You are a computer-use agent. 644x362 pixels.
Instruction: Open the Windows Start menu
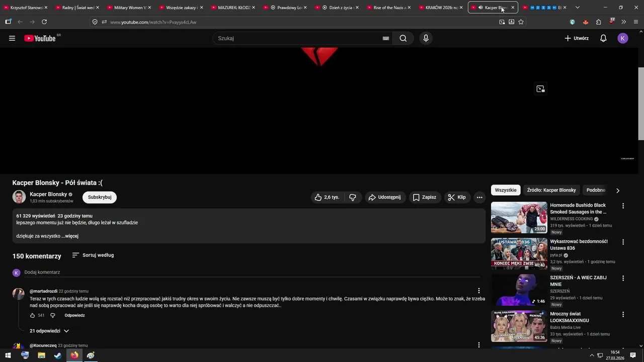[8, 355]
